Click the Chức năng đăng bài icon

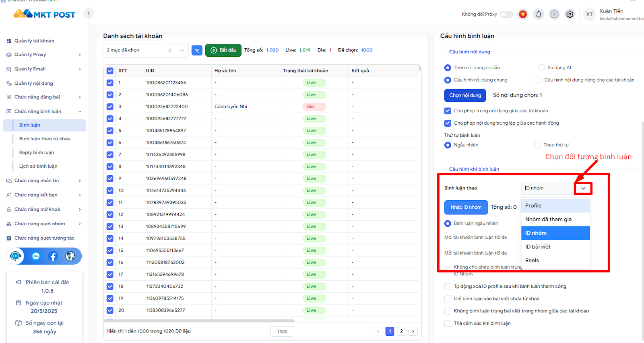click(x=9, y=97)
